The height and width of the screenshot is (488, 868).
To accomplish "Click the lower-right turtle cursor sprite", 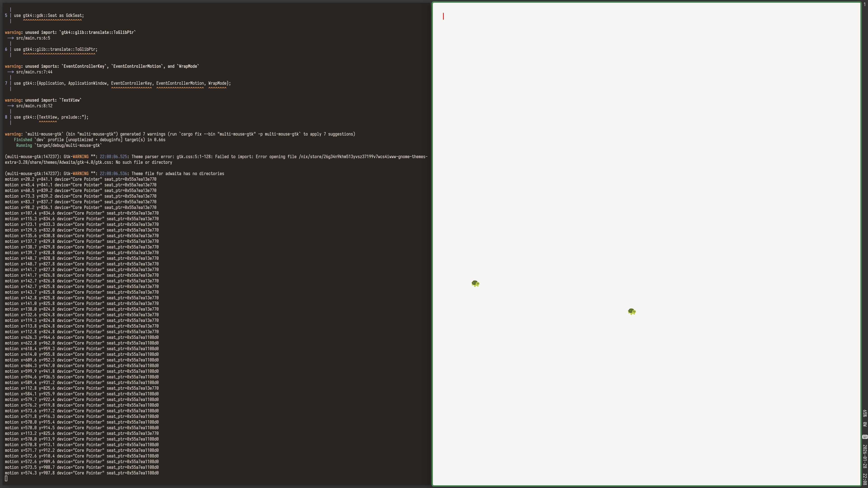I will pos(632,311).
